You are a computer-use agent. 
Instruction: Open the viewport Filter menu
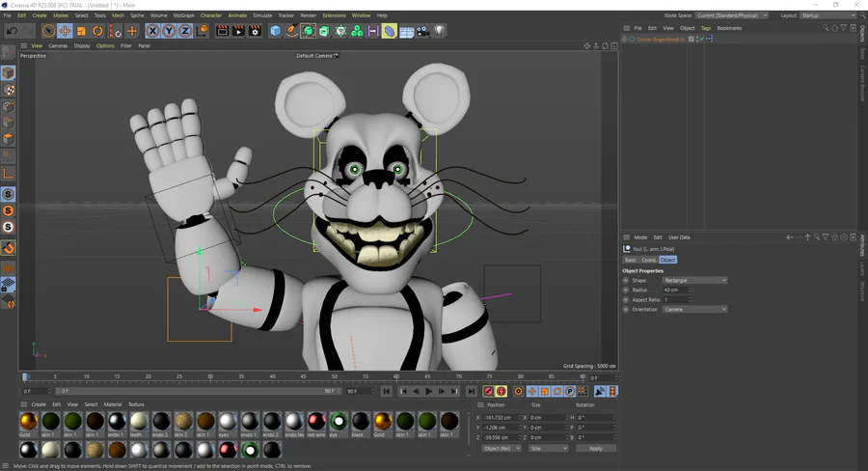126,46
